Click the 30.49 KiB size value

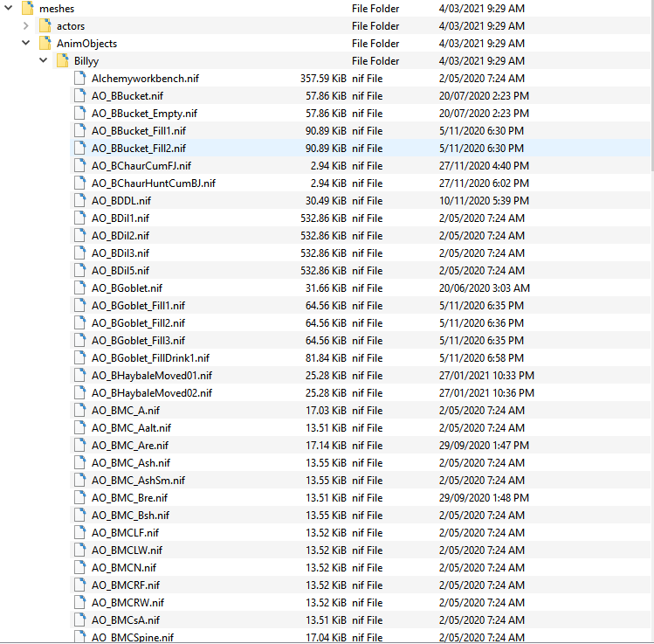click(x=326, y=201)
